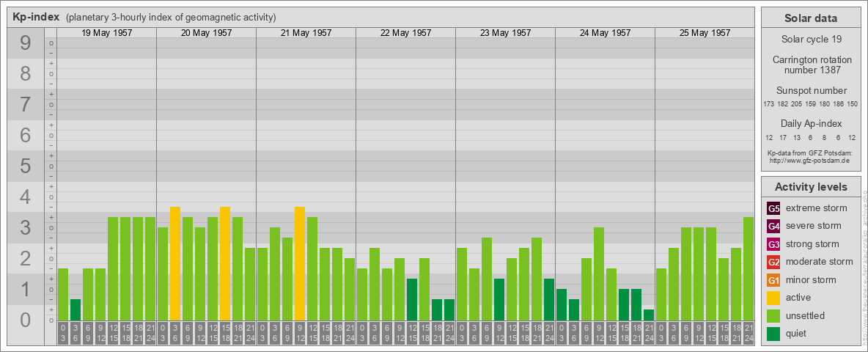Click the '24 May 1957' date header
Screen dimensions: 868x352
tap(605, 33)
